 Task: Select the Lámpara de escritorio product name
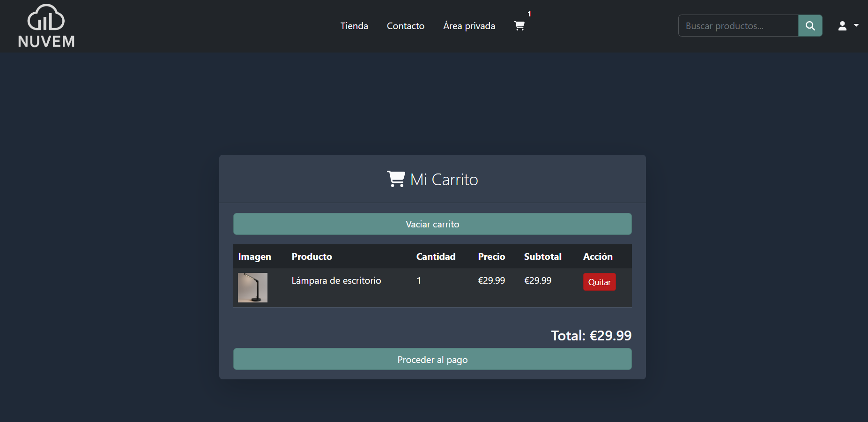point(336,280)
